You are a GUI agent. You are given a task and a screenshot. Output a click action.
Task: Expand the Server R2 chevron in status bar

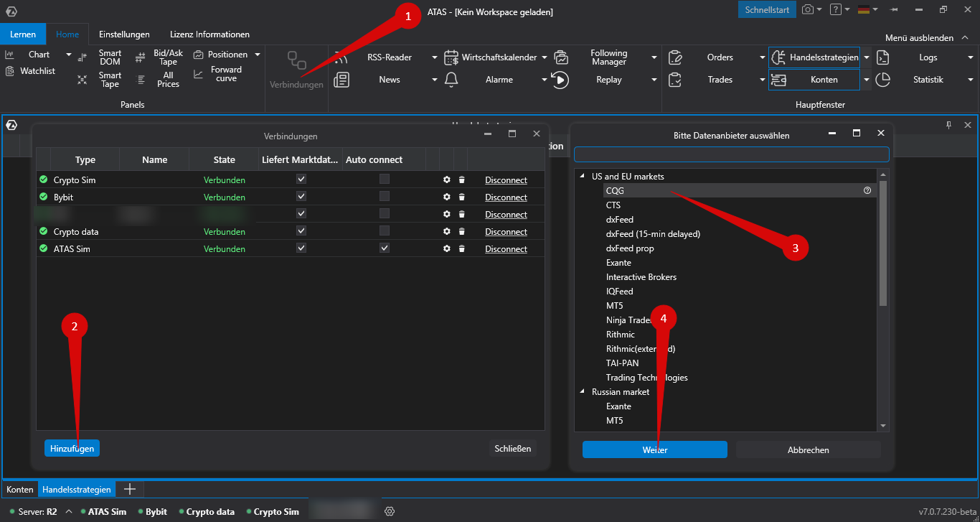click(68, 512)
